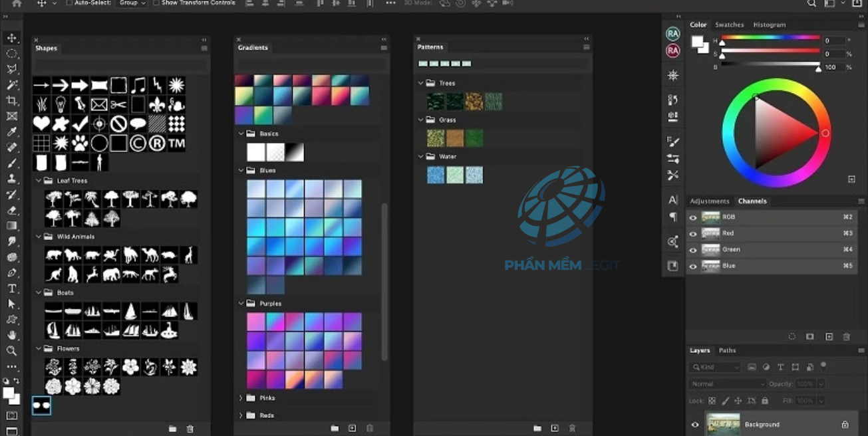868x436 pixels.
Task: Switch to the Paths tab
Action: [728, 350]
